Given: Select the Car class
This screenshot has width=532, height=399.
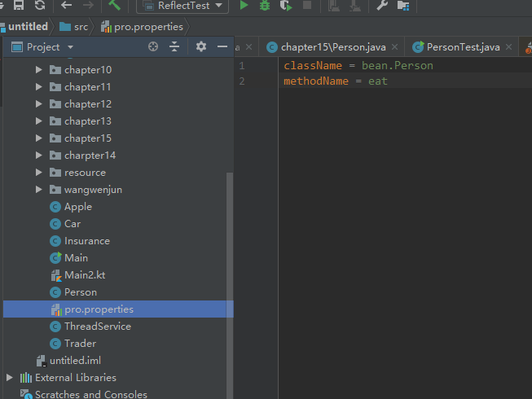Looking at the screenshot, I should click(73, 224).
